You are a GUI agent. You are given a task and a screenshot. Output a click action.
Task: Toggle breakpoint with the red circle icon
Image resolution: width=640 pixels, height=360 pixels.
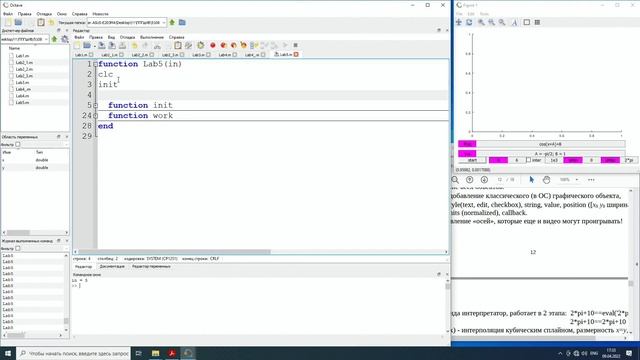click(x=213, y=45)
